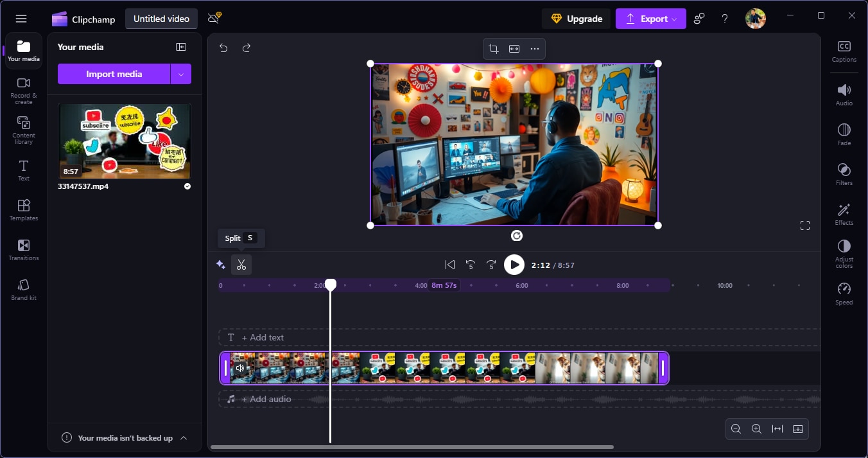Viewport: 868px width, 458px height.
Task: Open the Speed panel
Action: [x=844, y=294]
